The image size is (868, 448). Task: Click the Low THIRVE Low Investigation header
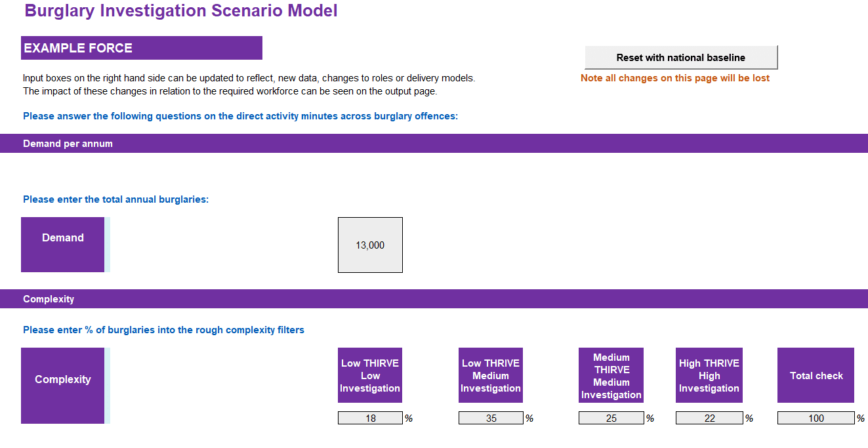(x=370, y=375)
